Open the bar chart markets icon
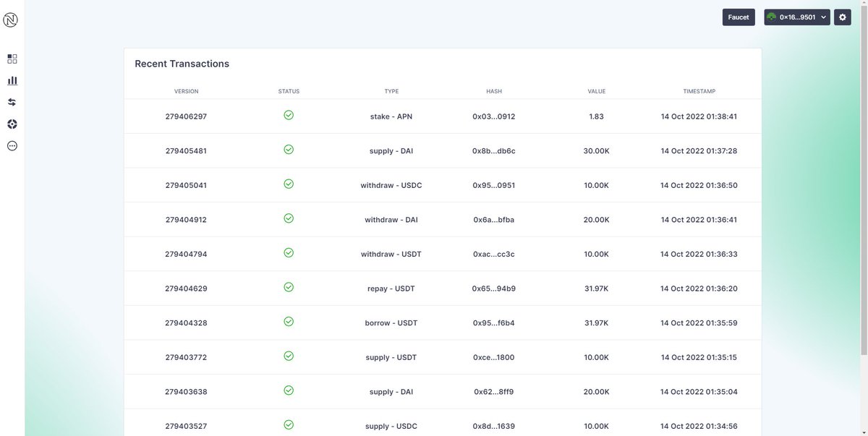The height and width of the screenshot is (436, 868). 12,80
